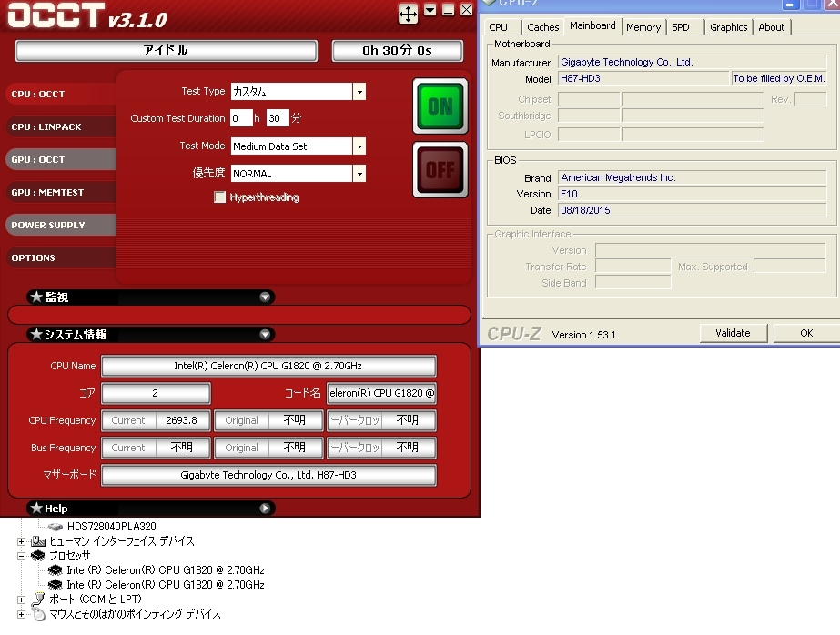Screen dimensions: 840x635
Task: Click the マザーボード field Gigabyte H87-HD3
Action: [x=268, y=476]
